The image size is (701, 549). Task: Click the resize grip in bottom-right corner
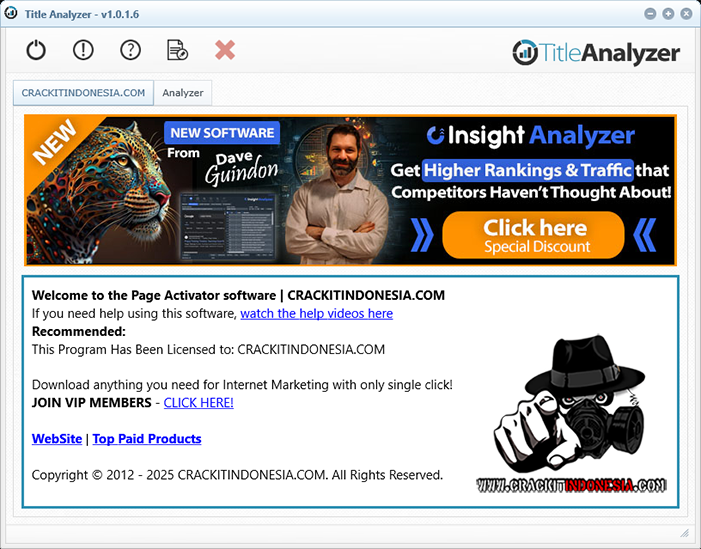(x=685, y=533)
